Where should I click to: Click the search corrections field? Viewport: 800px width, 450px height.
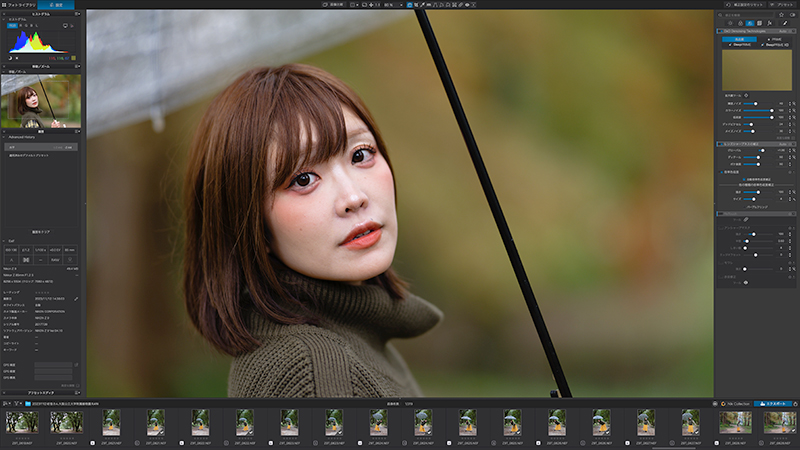(x=745, y=15)
